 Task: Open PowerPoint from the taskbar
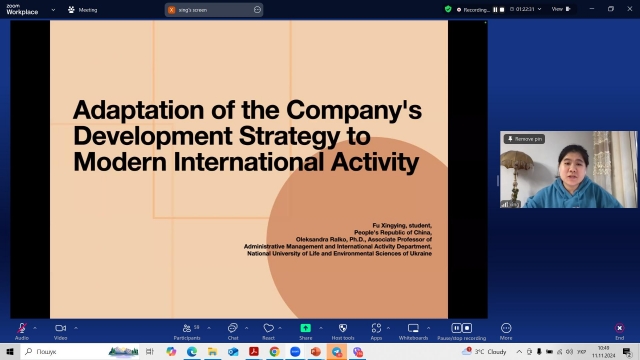(x=316, y=351)
